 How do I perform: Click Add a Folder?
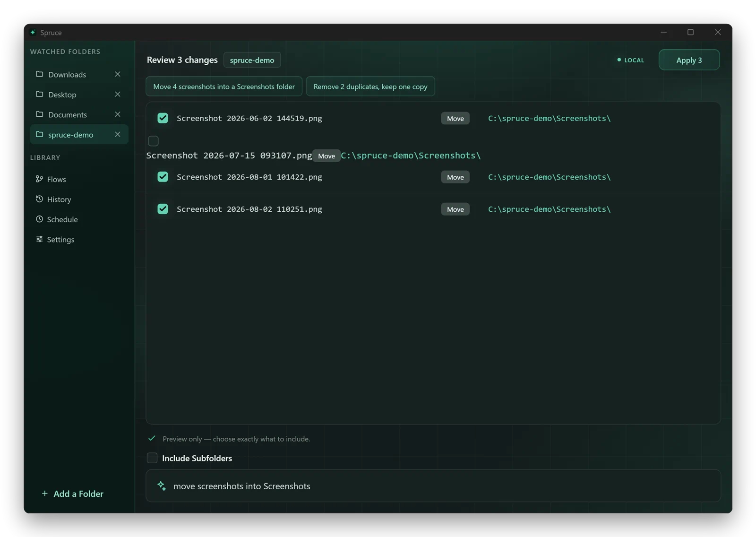[72, 494]
